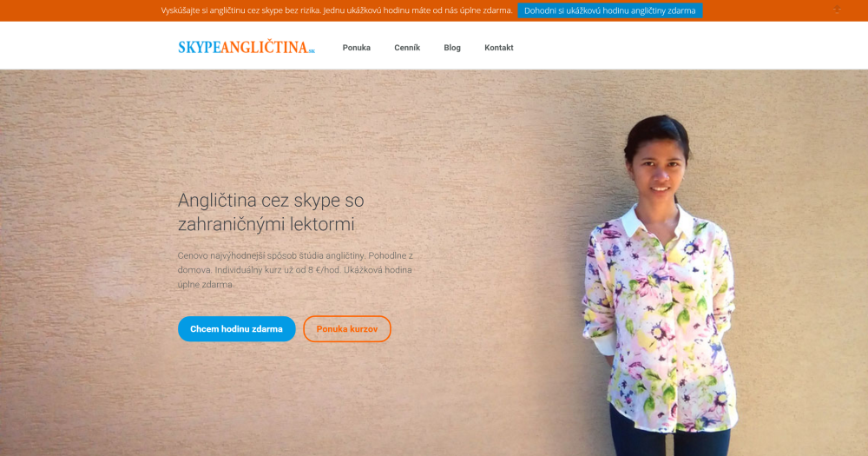The width and height of the screenshot is (868, 456).
Task: Click the Ponuka kurzov outlined button
Action: 347,329
